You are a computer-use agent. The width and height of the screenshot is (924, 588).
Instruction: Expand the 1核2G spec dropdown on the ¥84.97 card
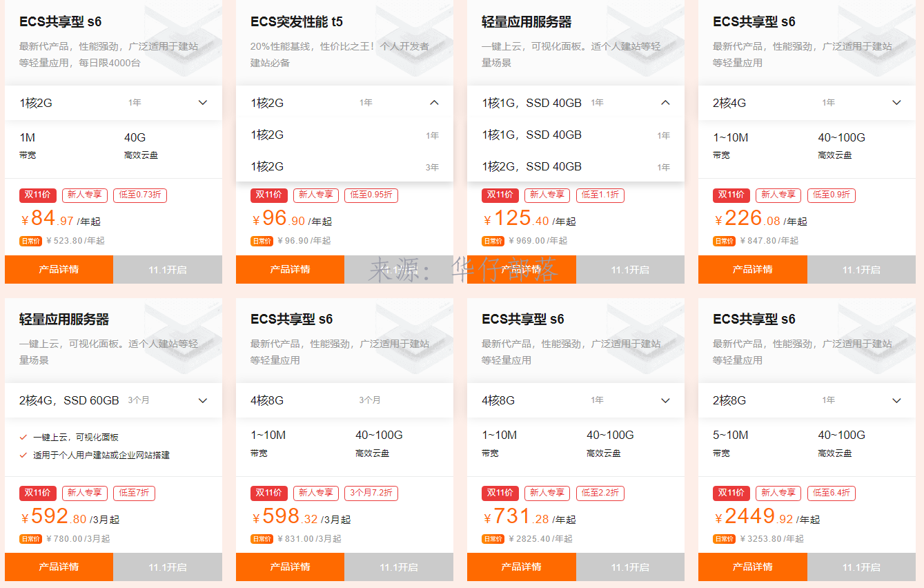[113, 103]
